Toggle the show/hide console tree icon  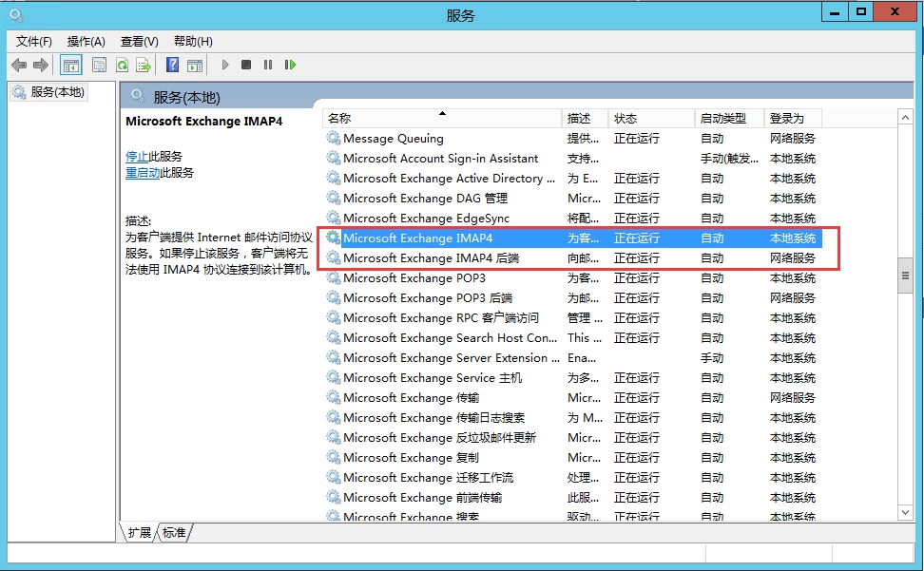tap(71, 65)
